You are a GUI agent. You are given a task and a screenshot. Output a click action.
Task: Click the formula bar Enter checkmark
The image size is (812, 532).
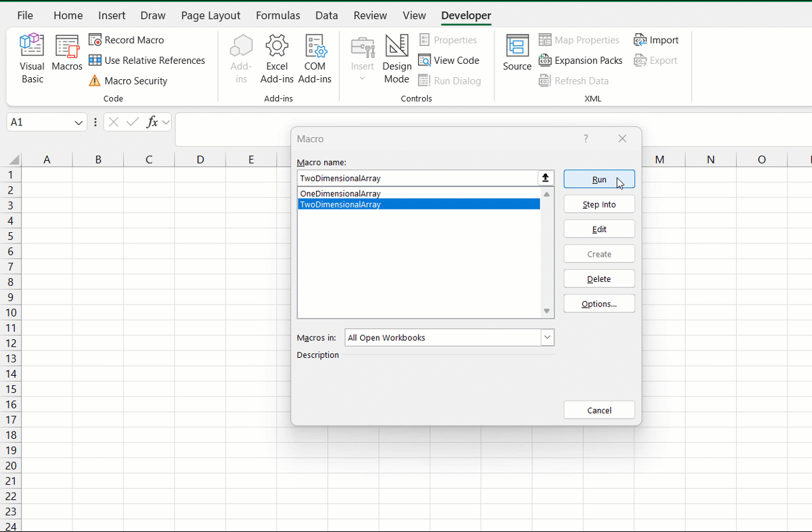[132, 122]
